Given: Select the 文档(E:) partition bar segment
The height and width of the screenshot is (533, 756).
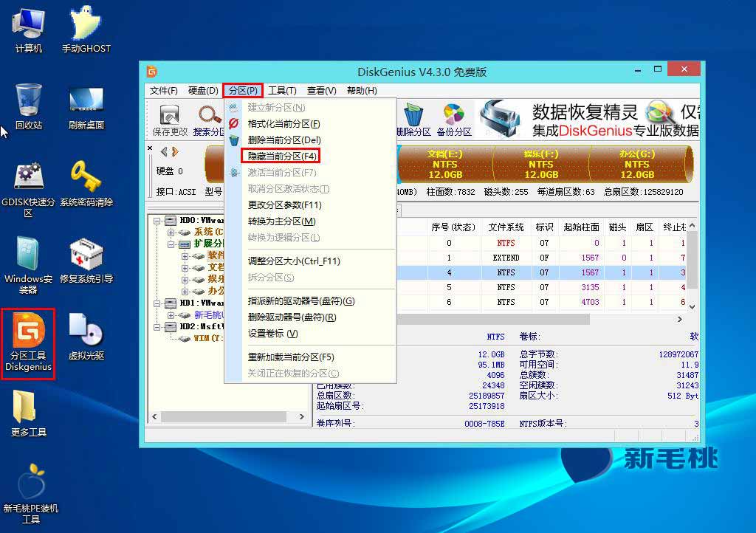Looking at the screenshot, I should click(x=444, y=164).
